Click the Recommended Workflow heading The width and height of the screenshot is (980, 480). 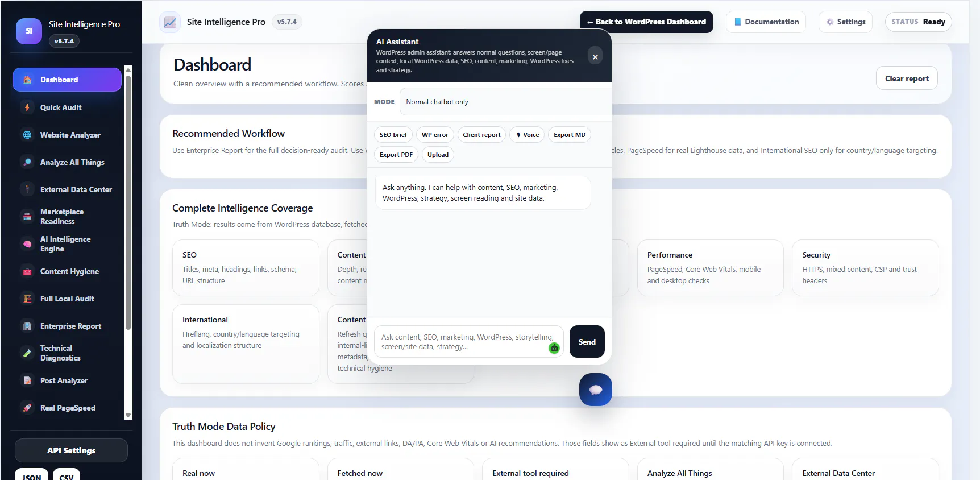click(x=229, y=134)
